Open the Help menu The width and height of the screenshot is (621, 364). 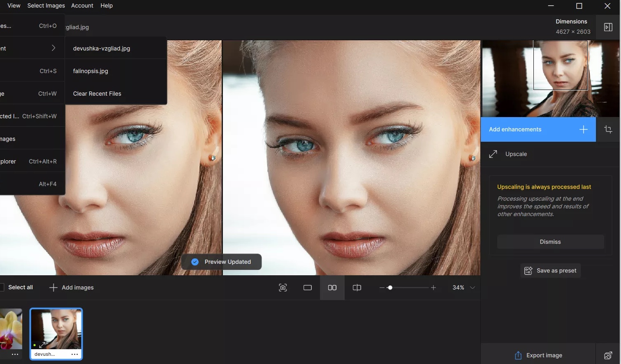(x=107, y=5)
